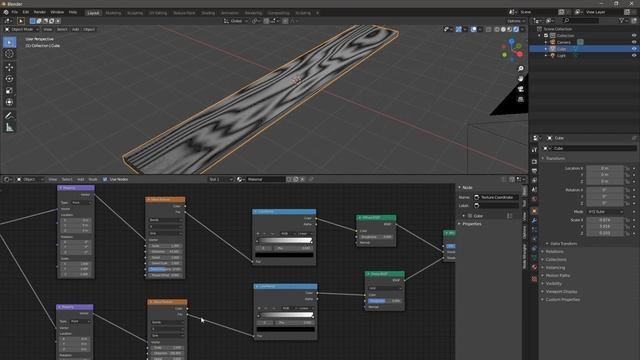The image size is (640, 360).
Task: Switch to the Shading workspace tab
Action: coord(208,13)
